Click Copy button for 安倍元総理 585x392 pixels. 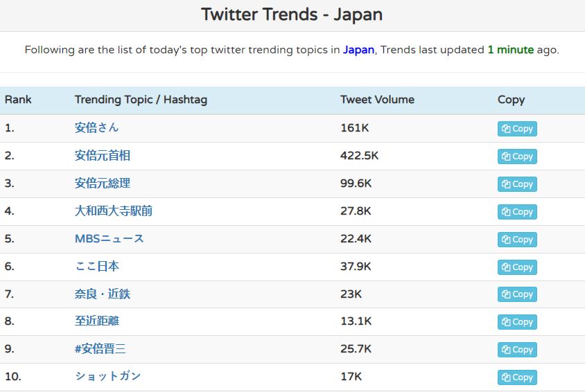coord(517,184)
